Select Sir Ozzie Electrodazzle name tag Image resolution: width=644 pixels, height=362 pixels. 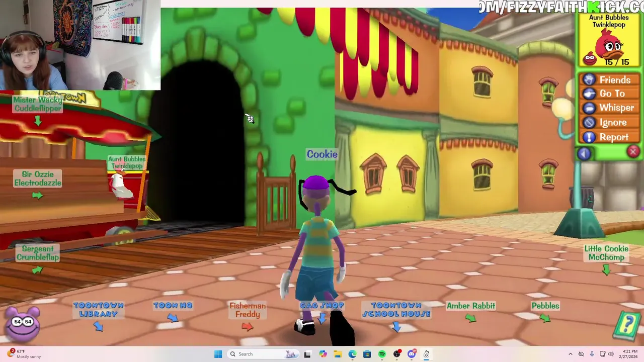tap(38, 178)
